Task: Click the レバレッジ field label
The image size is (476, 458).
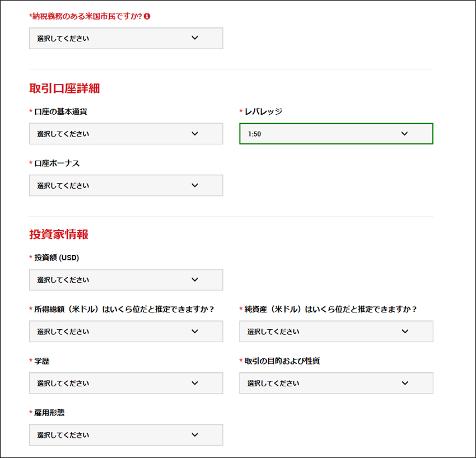Action: tap(264, 111)
